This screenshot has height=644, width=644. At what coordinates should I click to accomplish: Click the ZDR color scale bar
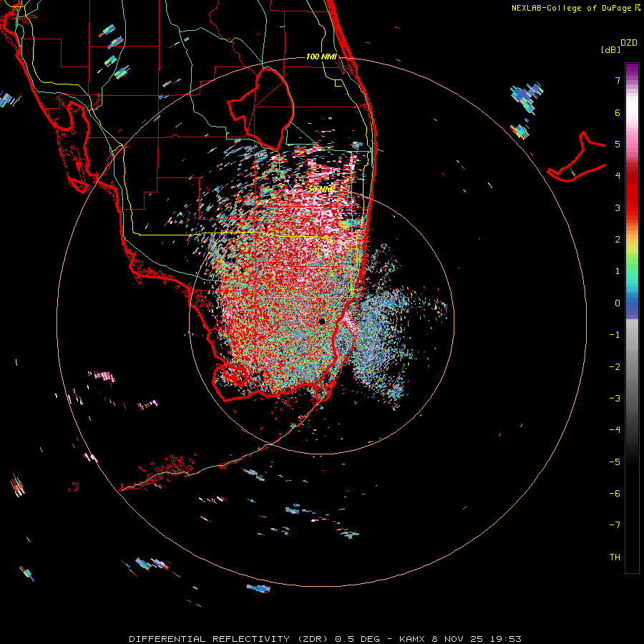[x=632, y=318]
